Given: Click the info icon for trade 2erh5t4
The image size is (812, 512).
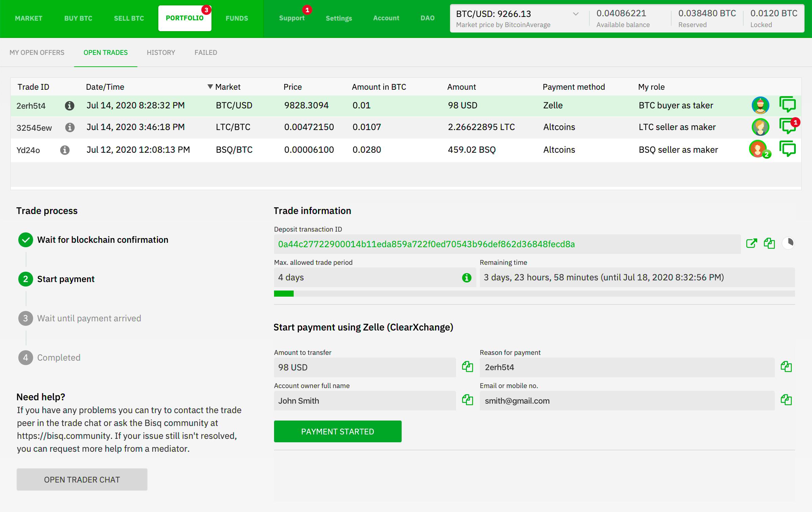Looking at the screenshot, I should point(67,105).
